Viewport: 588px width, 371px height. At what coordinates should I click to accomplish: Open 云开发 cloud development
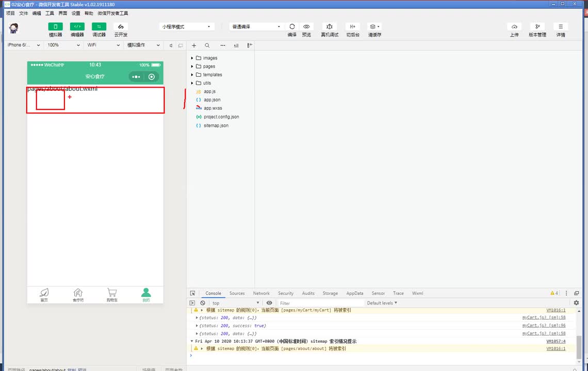click(121, 27)
